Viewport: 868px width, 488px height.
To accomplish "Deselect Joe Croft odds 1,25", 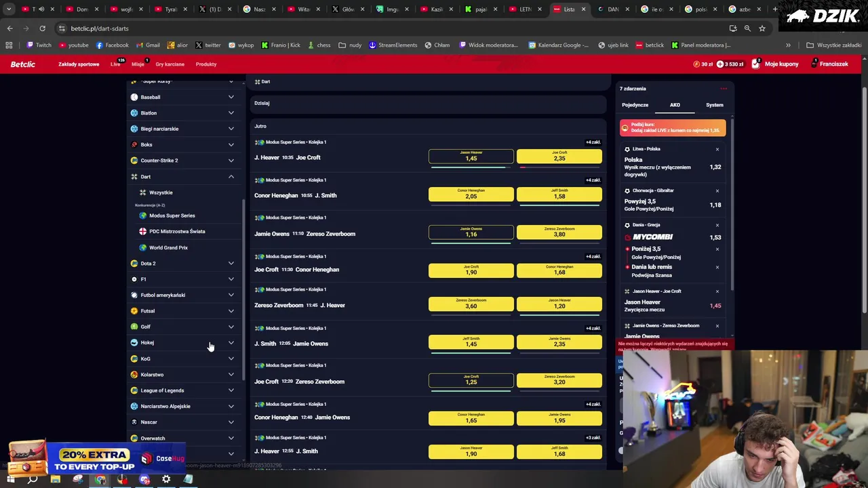I will pyautogui.click(x=471, y=380).
